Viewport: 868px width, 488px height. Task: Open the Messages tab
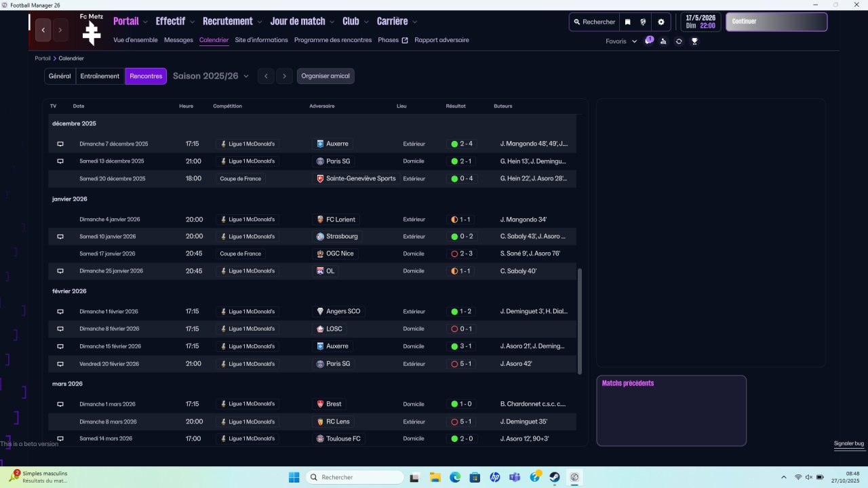[178, 40]
